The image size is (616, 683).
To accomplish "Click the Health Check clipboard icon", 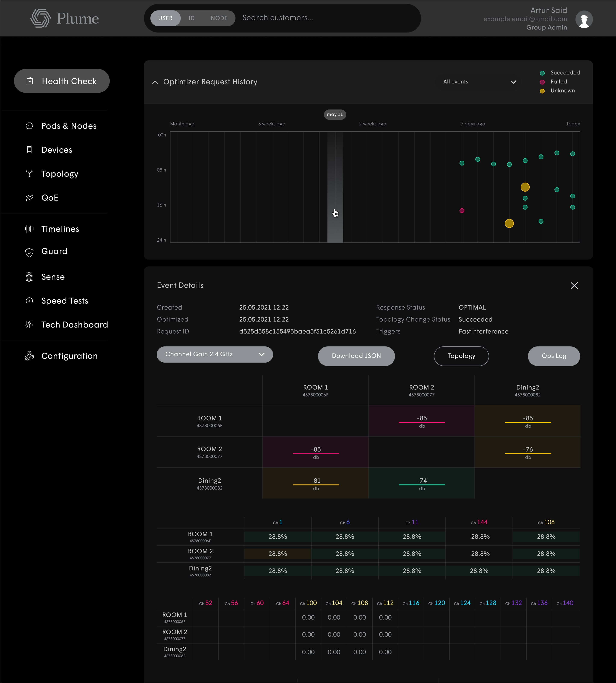I will pos(30,81).
